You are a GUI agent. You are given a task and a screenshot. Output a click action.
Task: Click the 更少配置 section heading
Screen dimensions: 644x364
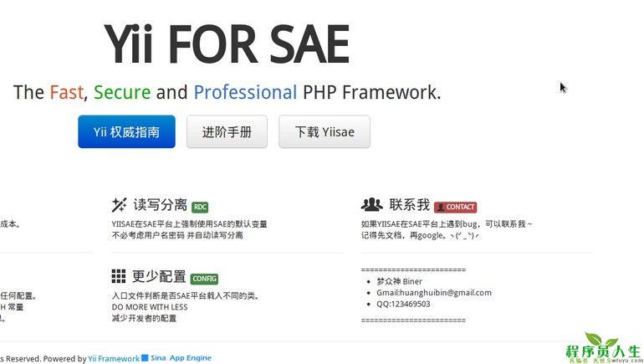(159, 276)
